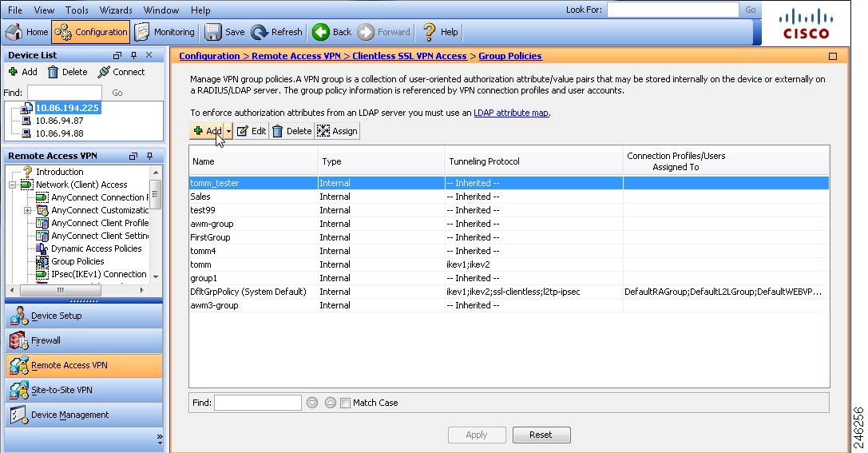
Task: Select device 10.86.94.87
Action: click(x=59, y=121)
